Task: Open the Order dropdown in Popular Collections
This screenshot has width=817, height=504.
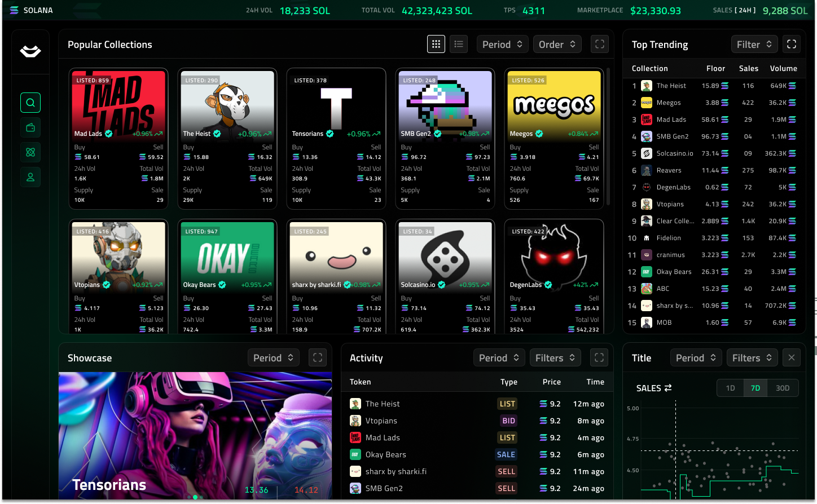Action: (x=557, y=44)
